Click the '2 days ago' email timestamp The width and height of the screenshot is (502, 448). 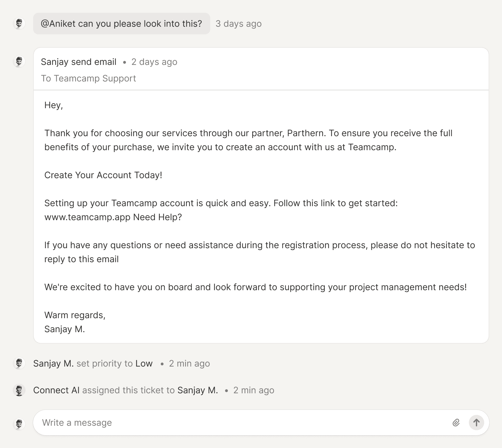[x=154, y=62]
